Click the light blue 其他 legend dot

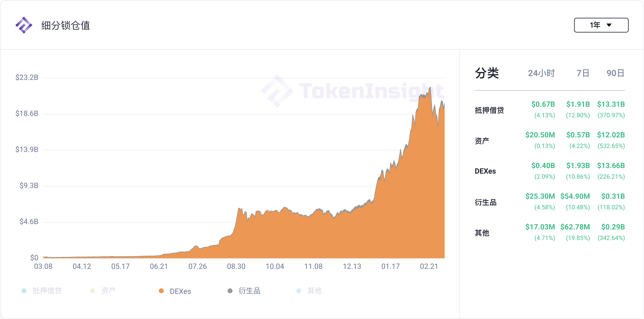click(x=299, y=291)
